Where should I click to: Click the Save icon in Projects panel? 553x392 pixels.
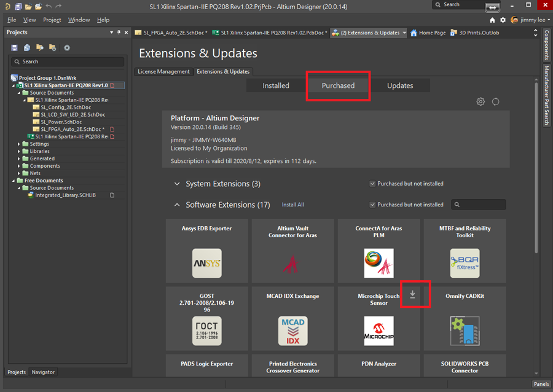[15, 47]
